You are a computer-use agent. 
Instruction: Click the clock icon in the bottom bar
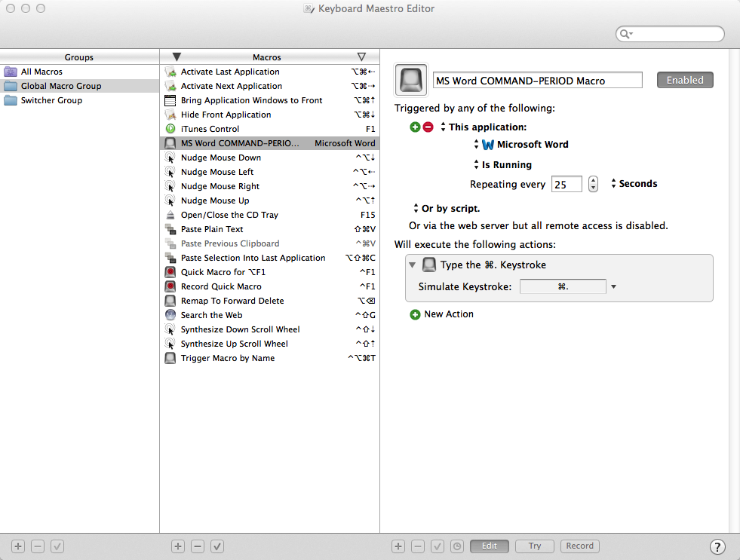click(457, 546)
